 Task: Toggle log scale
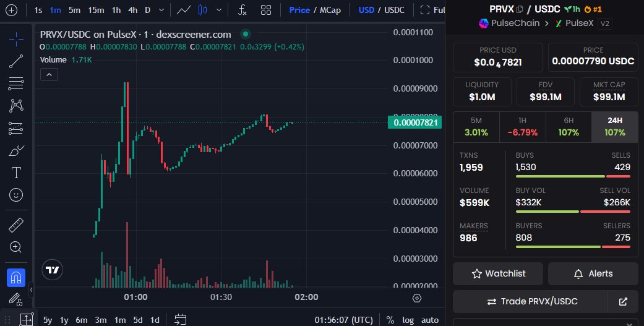(408, 320)
